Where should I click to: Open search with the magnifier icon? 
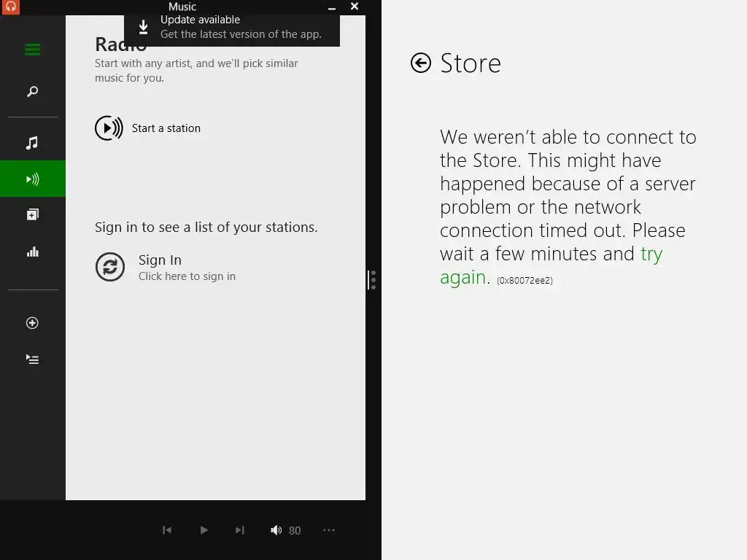(32, 91)
